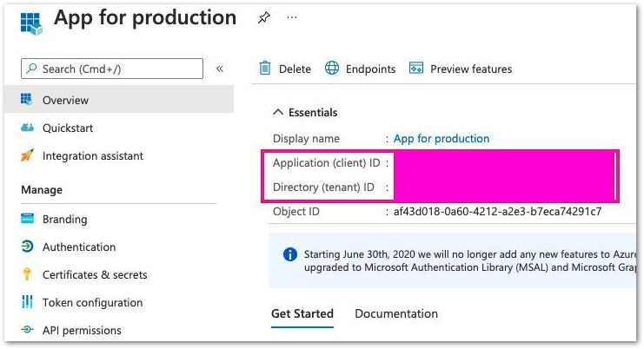Screen dimensions: 644x349
Task: Click the app registration grid icon beside title
Action: click(x=31, y=23)
